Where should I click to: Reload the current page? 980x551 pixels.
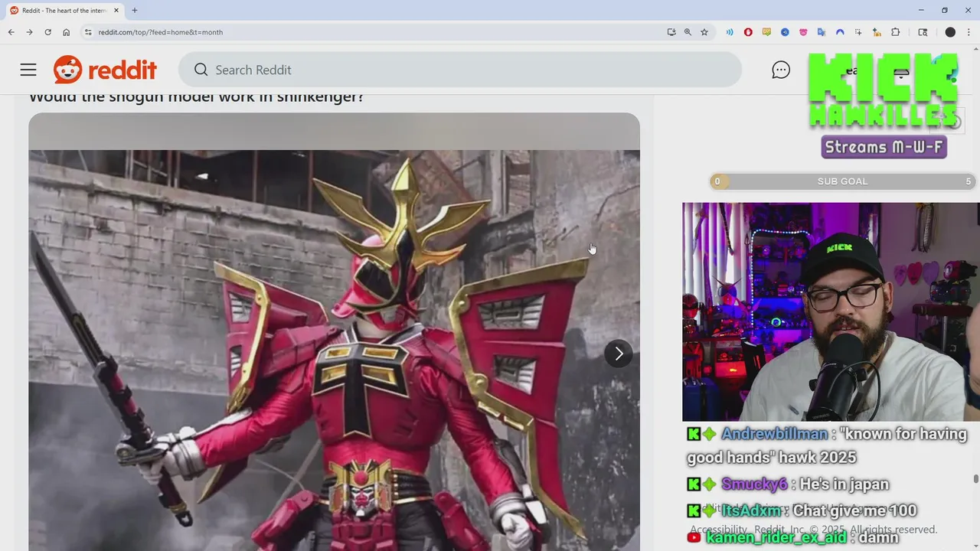(47, 32)
